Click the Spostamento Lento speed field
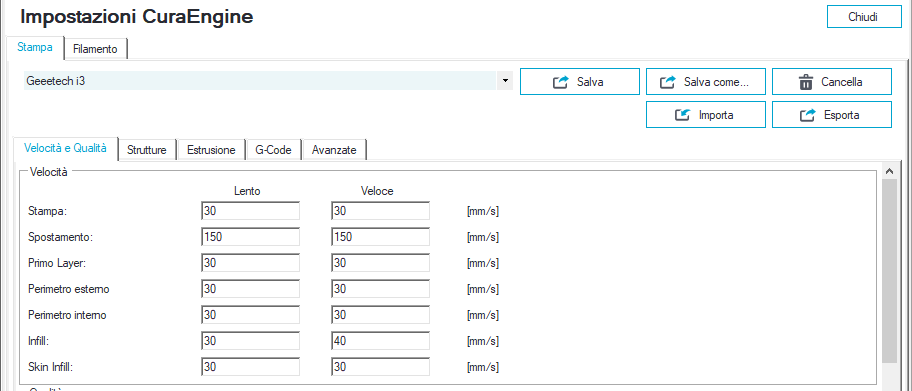The image size is (912, 391). pos(250,237)
